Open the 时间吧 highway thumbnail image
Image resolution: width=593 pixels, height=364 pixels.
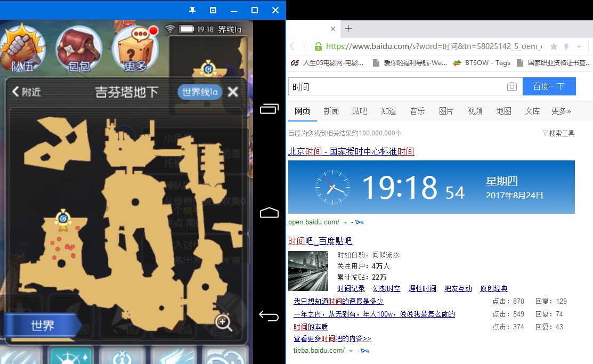click(x=308, y=271)
